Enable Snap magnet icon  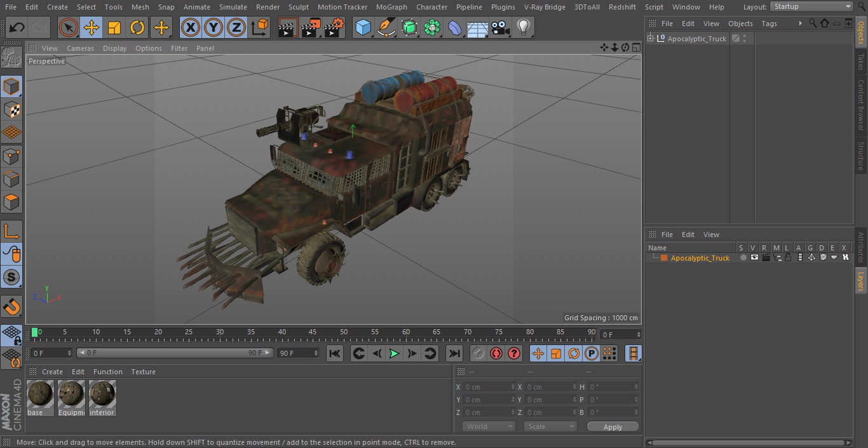click(x=11, y=307)
